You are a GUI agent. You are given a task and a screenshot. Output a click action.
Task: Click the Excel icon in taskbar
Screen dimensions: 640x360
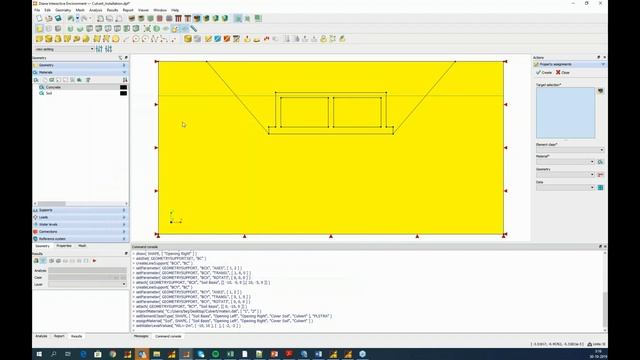point(230,354)
